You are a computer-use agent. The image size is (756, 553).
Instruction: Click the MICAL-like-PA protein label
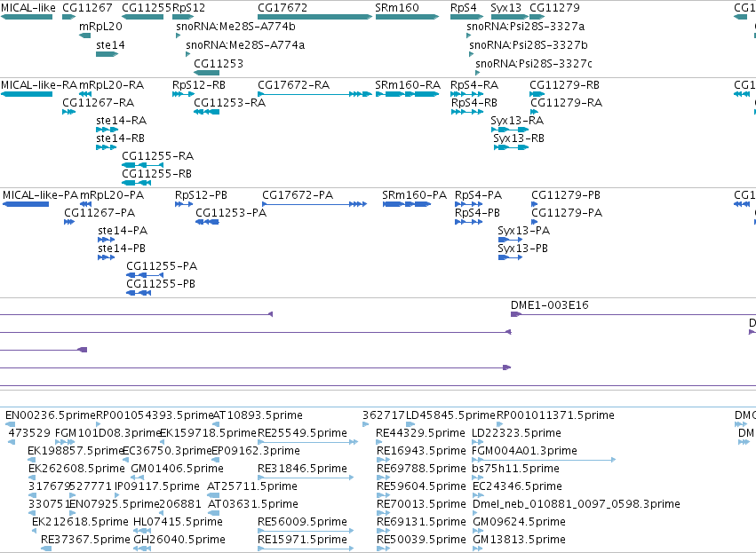click(41, 195)
